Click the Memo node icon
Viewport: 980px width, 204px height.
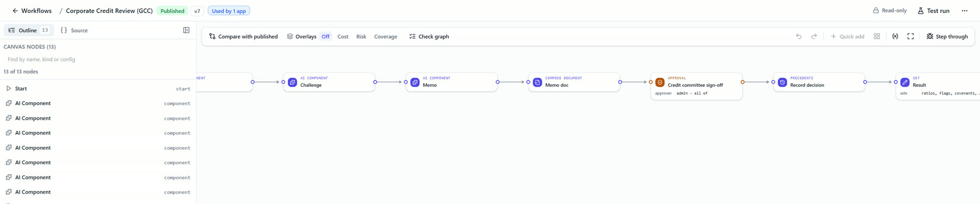click(x=415, y=82)
